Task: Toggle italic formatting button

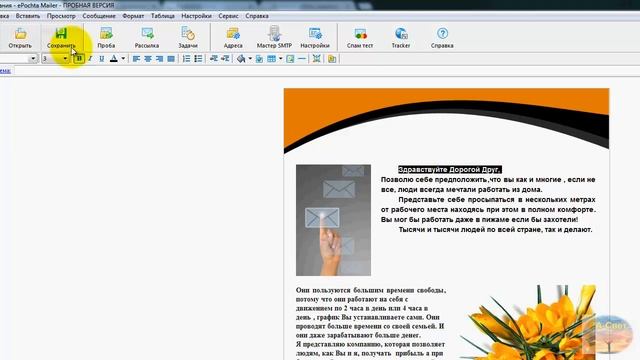Action: [x=90, y=59]
